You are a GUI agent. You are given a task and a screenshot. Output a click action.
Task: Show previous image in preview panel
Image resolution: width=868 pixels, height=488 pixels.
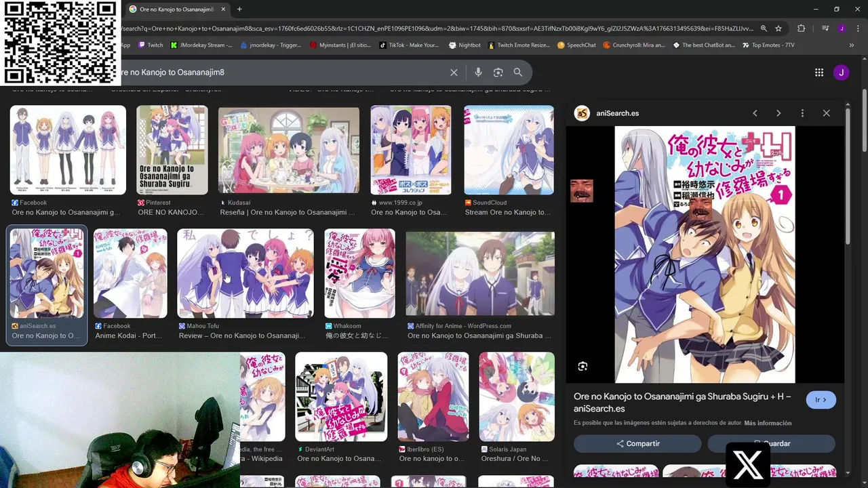coord(755,113)
